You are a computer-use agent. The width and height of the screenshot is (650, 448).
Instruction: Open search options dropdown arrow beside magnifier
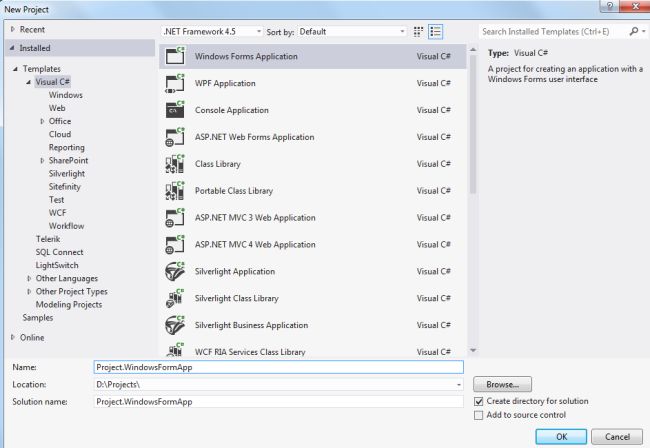pyautogui.click(x=643, y=31)
